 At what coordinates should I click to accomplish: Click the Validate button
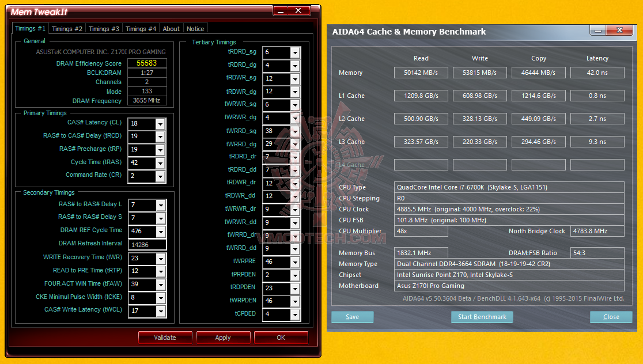click(165, 337)
